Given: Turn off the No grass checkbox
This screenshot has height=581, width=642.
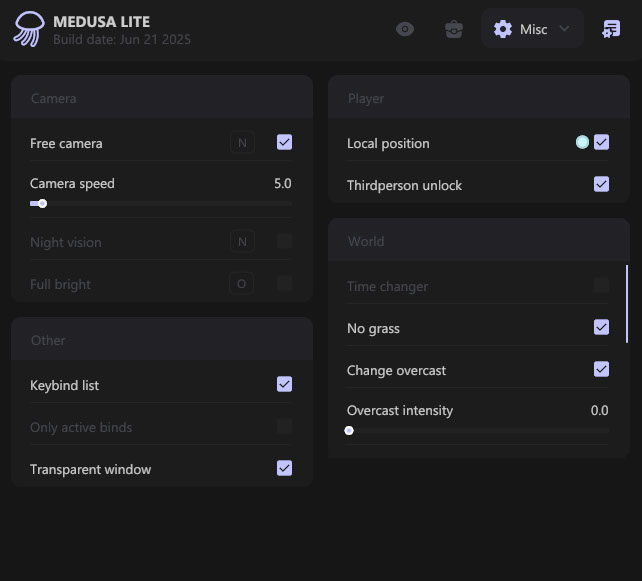Looking at the screenshot, I should point(601,327).
